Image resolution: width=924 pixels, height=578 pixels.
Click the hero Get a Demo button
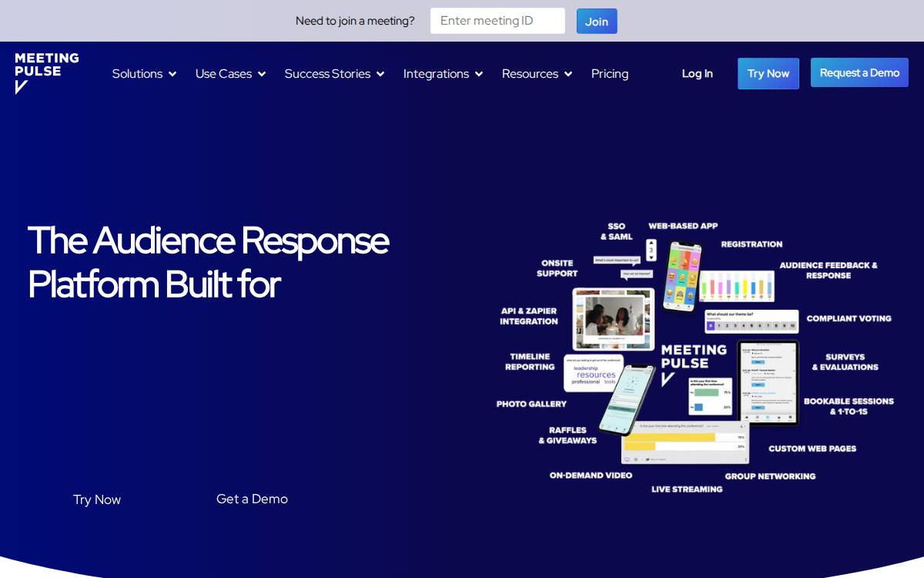tap(252, 499)
